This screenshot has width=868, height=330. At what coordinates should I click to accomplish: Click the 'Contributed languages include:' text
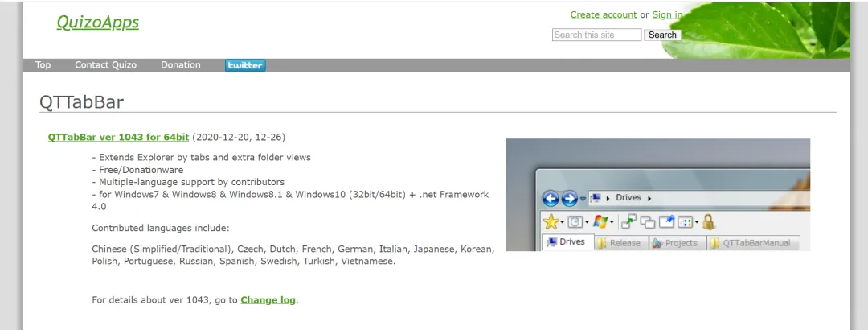(161, 228)
